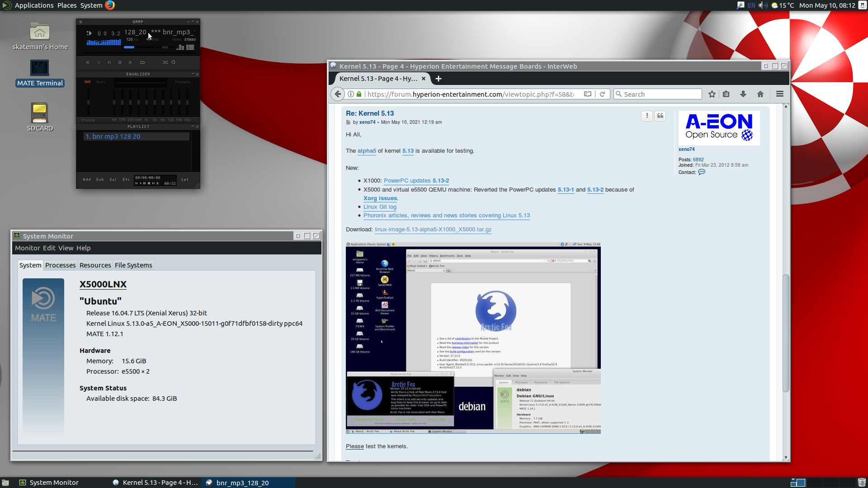Open the MATE Terminal desktop icon

tap(40, 73)
